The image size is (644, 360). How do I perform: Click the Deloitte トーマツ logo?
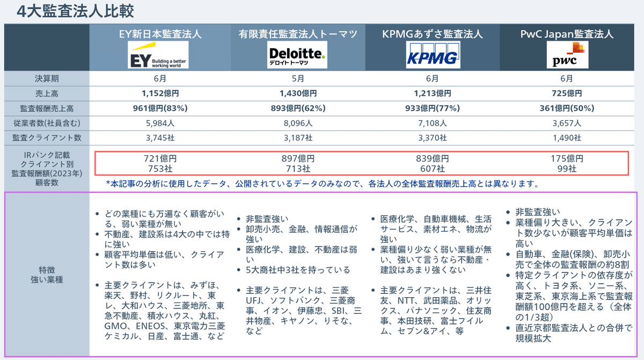coord(297,55)
